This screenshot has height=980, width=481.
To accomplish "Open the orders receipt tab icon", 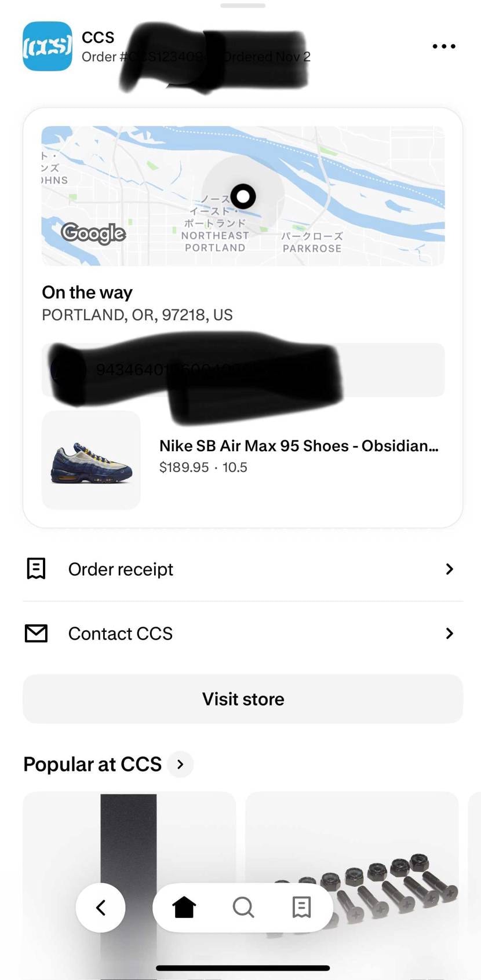I will tap(301, 907).
